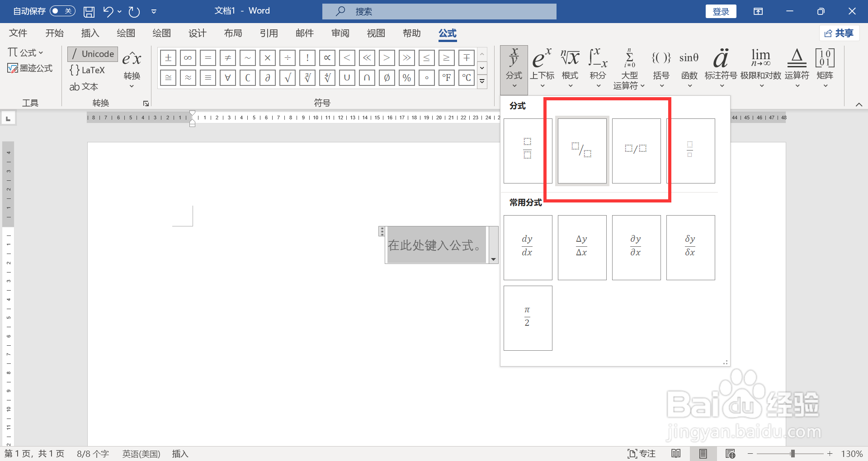This screenshot has height=461, width=868.
Task: Click the 登录 sign-in button
Action: [721, 11]
